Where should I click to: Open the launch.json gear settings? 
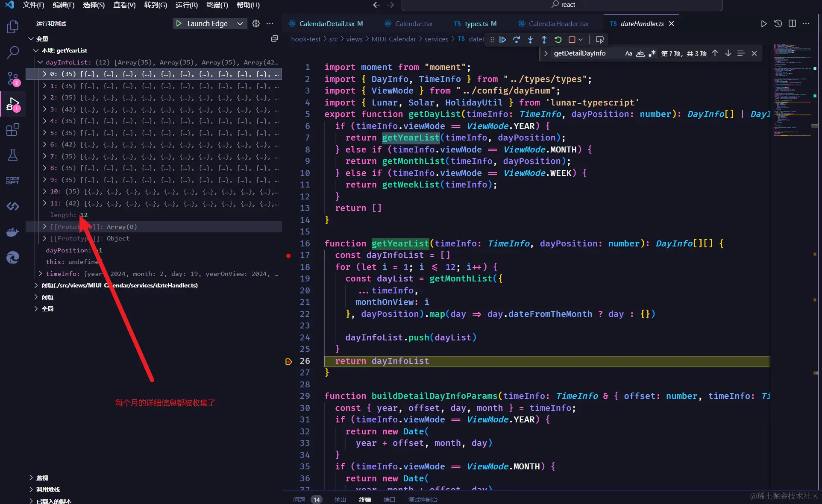click(x=256, y=23)
